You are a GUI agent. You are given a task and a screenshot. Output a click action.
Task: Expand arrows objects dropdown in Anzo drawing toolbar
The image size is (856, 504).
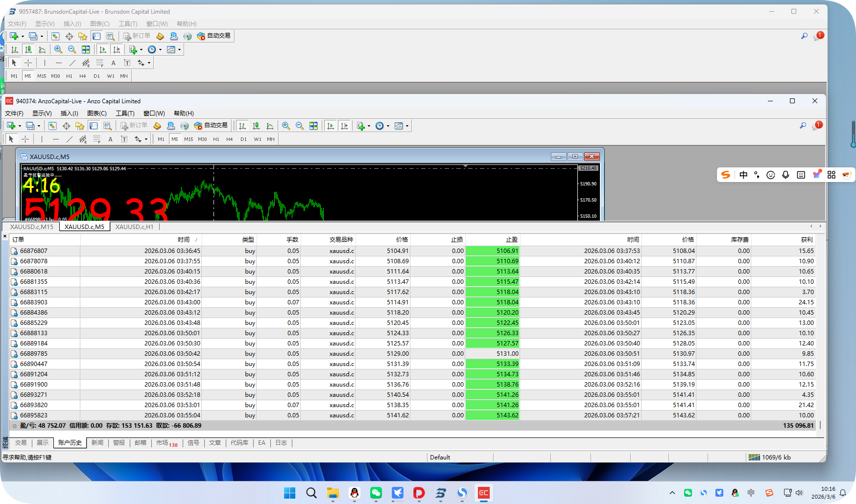point(146,139)
